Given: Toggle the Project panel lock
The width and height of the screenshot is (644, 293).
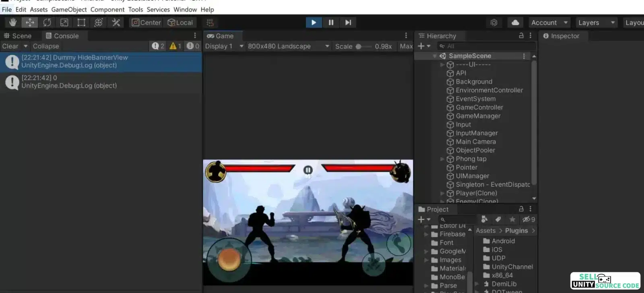Looking at the screenshot, I should (521, 209).
